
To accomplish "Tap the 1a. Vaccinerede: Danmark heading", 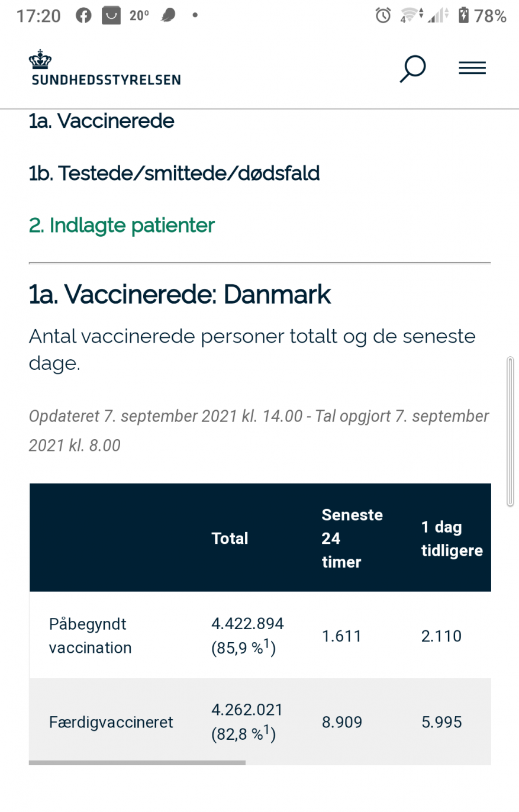I will click(180, 294).
